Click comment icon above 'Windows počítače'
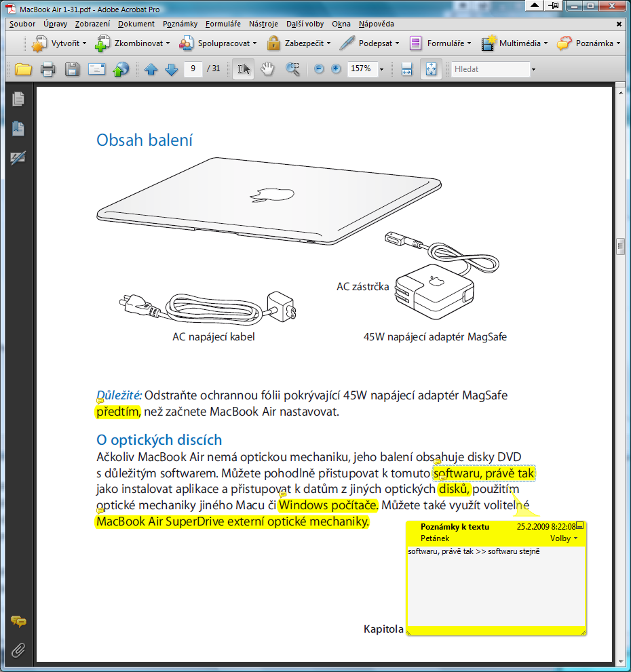 click(x=282, y=494)
